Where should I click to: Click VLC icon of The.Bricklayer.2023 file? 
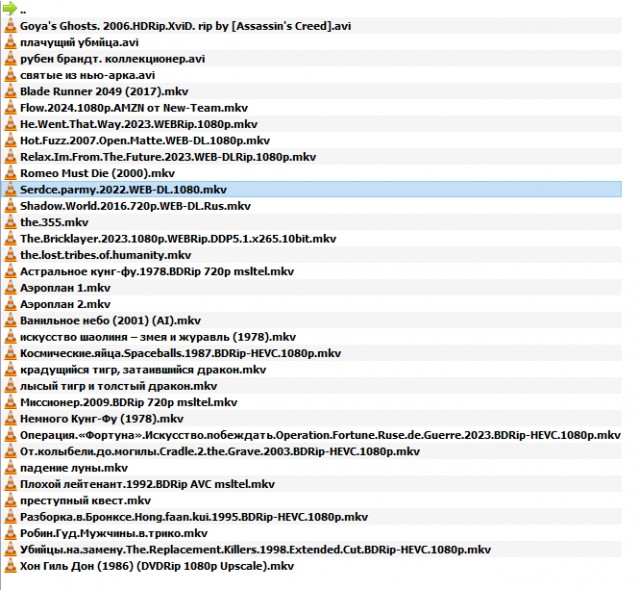[x=10, y=238]
